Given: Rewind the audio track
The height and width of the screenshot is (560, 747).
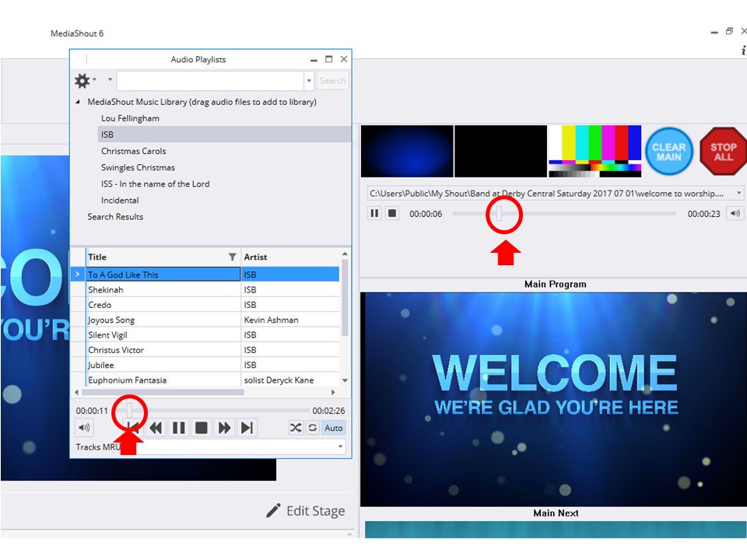Looking at the screenshot, I should pyautogui.click(x=156, y=427).
